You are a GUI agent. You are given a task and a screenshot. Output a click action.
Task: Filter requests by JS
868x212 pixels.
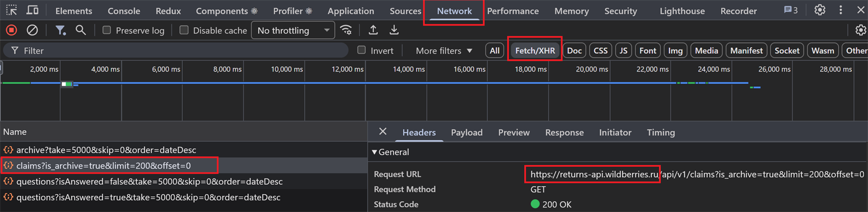623,51
